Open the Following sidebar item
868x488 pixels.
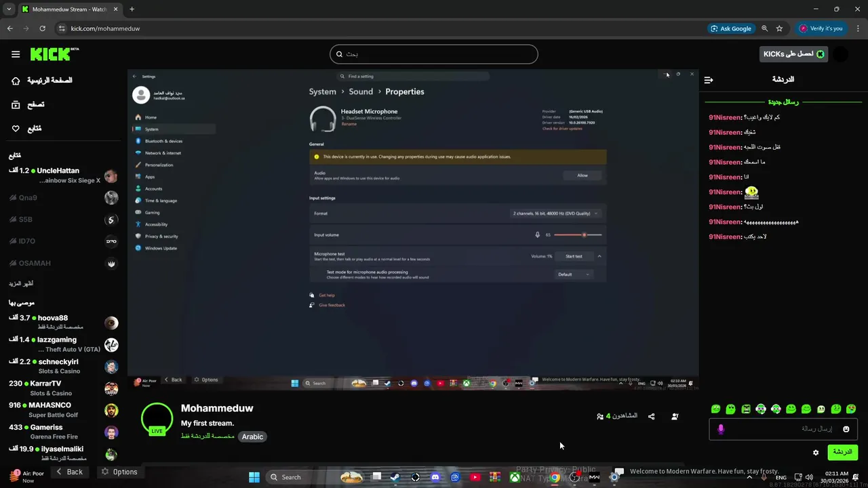pos(26,129)
